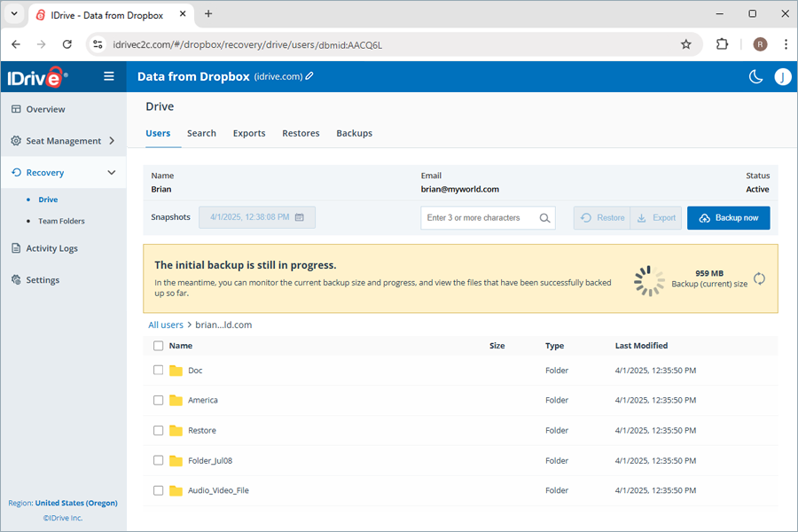Open the Doc folder name
This screenshot has width=798, height=532.
coord(195,371)
